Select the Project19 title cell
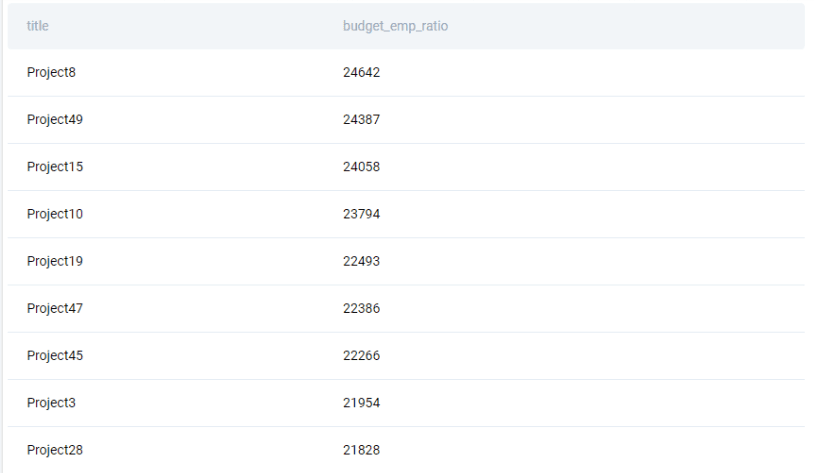This screenshot has height=473, width=814. point(55,261)
